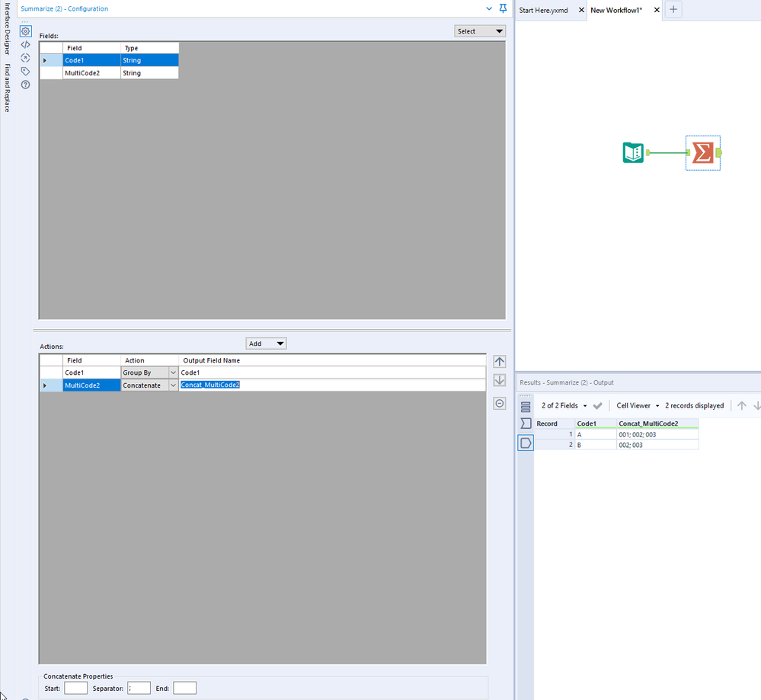Screen dimensions: 761x700
Task: Click the Separator input field
Action: point(139,688)
